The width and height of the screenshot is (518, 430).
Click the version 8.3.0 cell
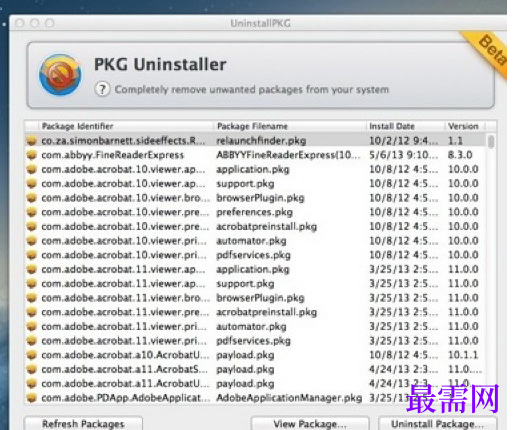(460, 155)
